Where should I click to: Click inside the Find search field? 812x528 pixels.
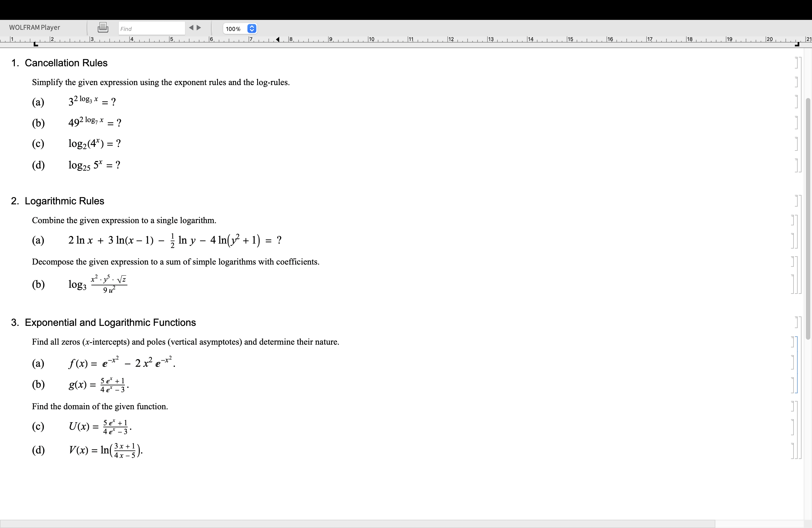pyautogui.click(x=151, y=28)
